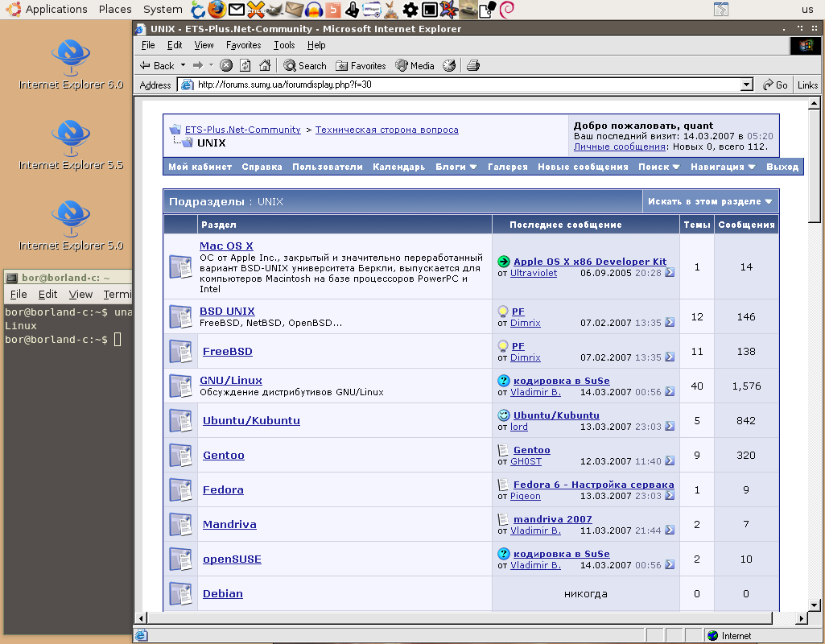Launch Firefox from the top panel

tap(217, 10)
